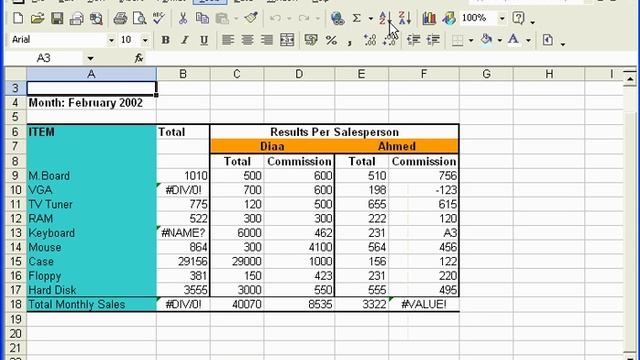
Task: Select column A header
Action: click(x=91, y=74)
